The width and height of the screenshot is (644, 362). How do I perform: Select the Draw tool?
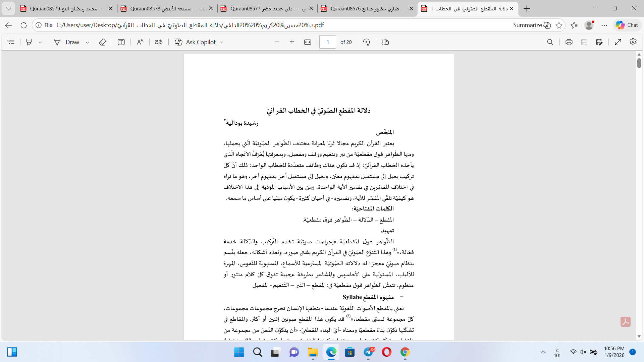pyautogui.click(x=67, y=42)
